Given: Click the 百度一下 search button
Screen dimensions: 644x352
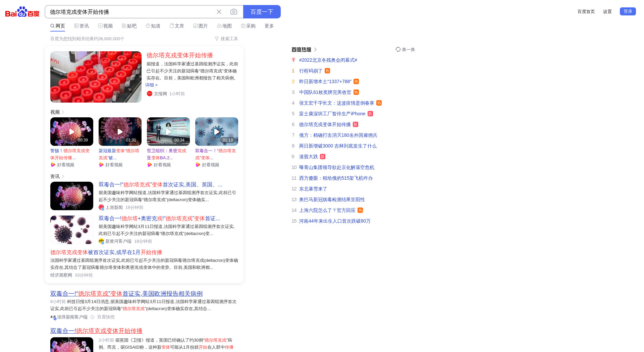Looking at the screenshot, I should (262, 12).
